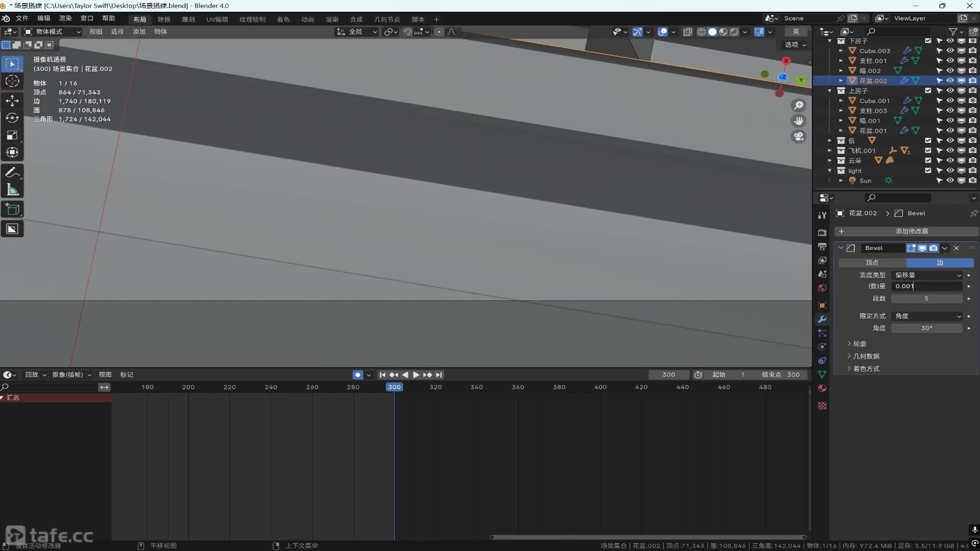Viewport: 980px width, 551px height.
Task: Switch Bevel to 顶点 mode
Action: [x=872, y=263]
